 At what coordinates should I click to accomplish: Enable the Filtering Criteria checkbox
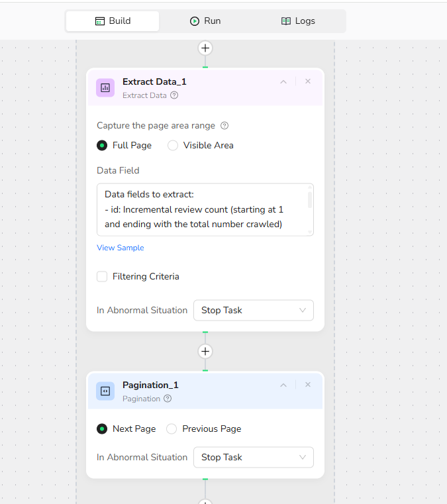pyautogui.click(x=102, y=277)
